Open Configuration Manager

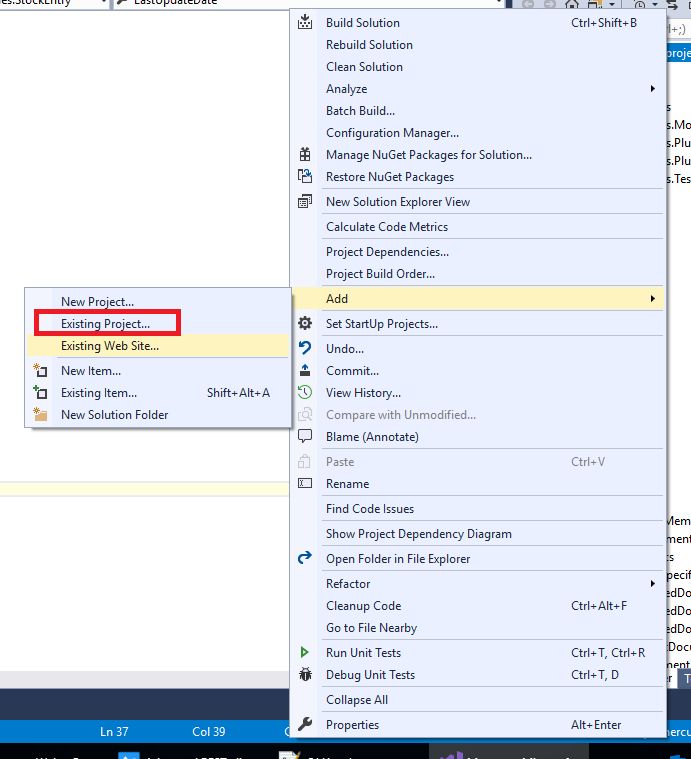392,133
